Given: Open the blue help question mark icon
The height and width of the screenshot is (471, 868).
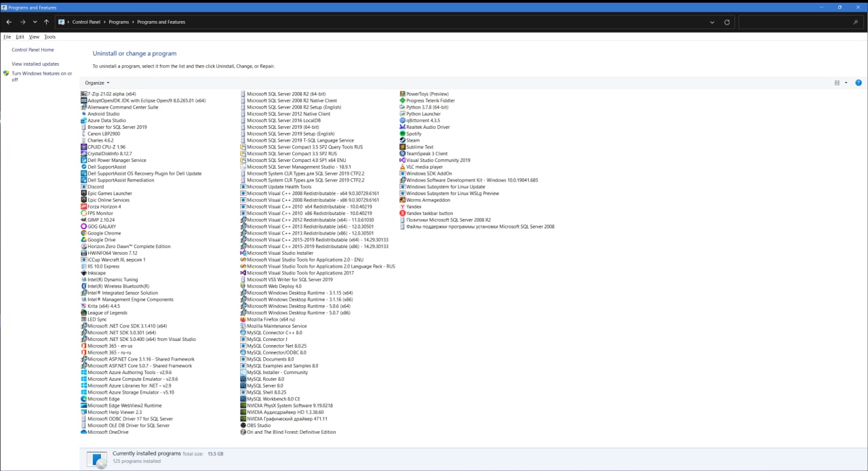Looking at the screenshot, I should tap(859, 83).
